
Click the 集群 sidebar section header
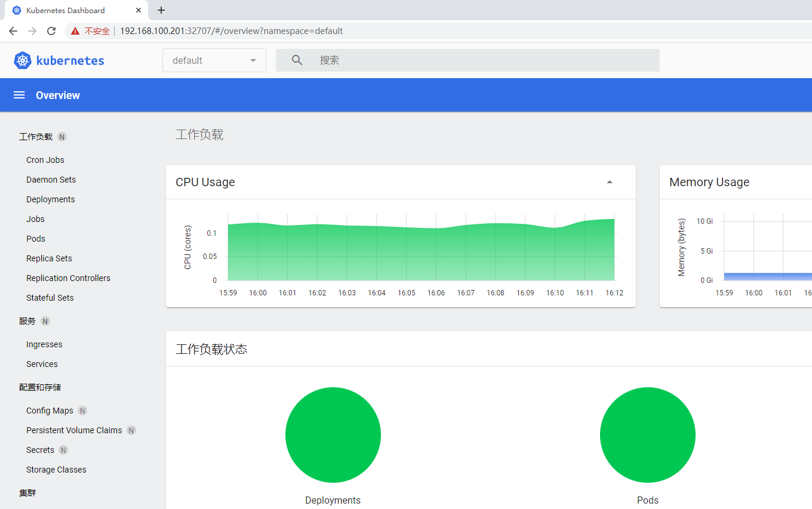pyautogui.click(x=27, y=493)
